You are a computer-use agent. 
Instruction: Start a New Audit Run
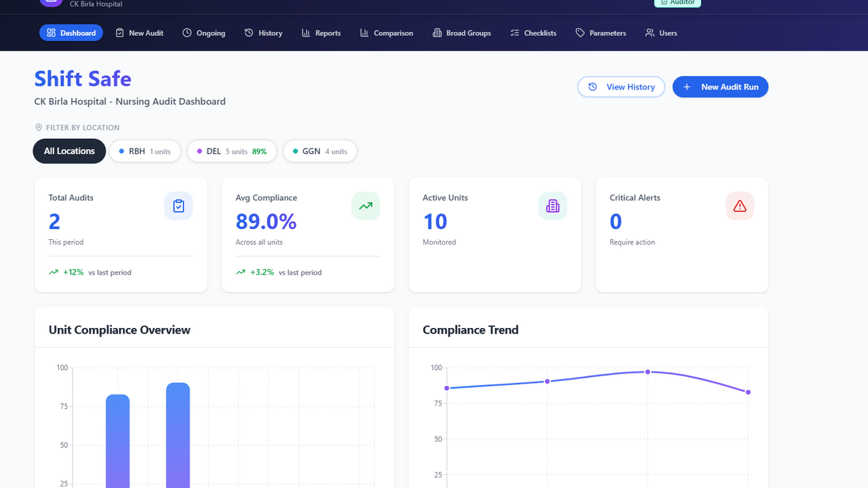(x=720, y=87)
